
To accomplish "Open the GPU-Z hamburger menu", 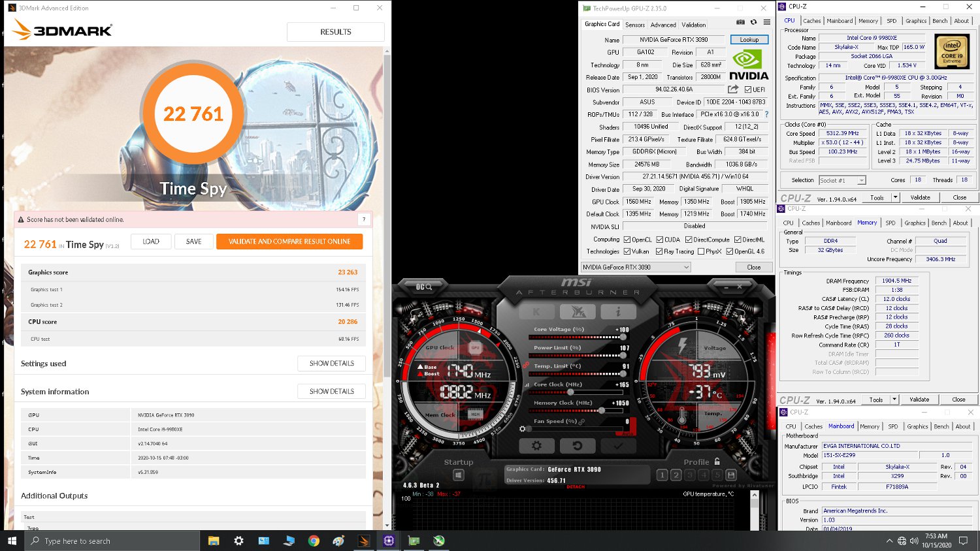I will (x=767, y=22).
